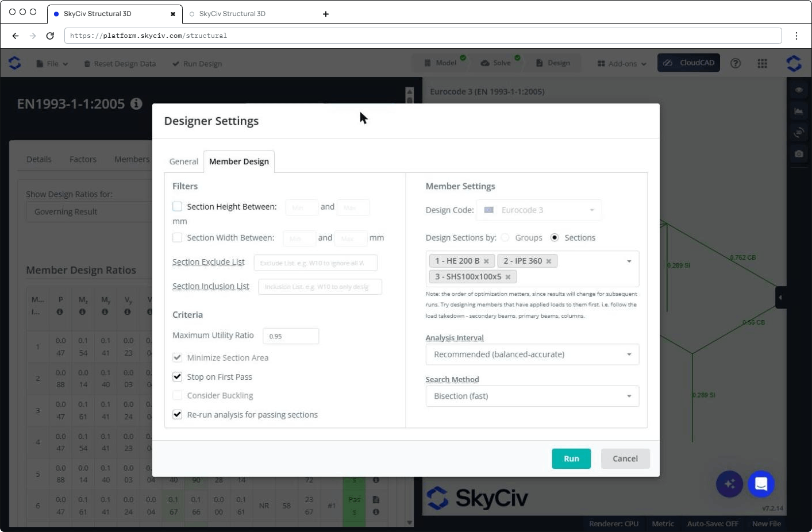812x532 pixels.
Task: Click the Section Exclude List label link
Action: point(209,262)
